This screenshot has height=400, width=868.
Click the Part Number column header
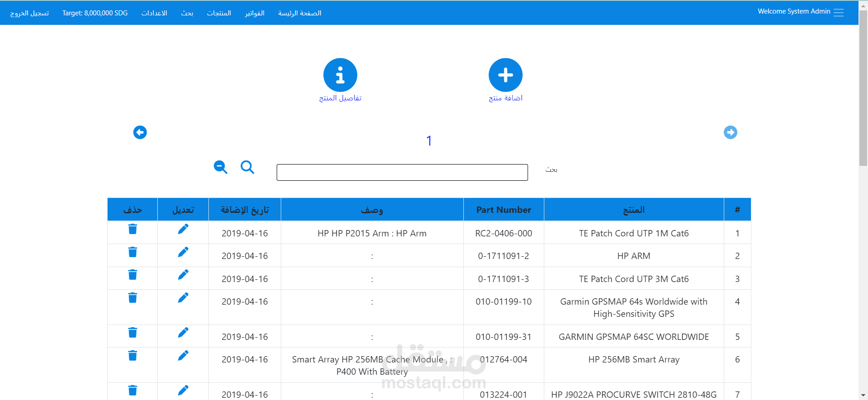click(x=504, y=210)
